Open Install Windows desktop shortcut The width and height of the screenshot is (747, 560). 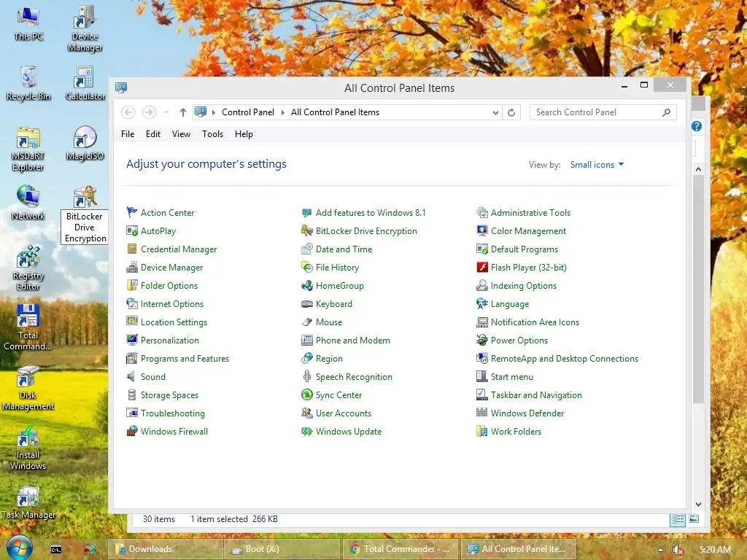pos(28,448)
